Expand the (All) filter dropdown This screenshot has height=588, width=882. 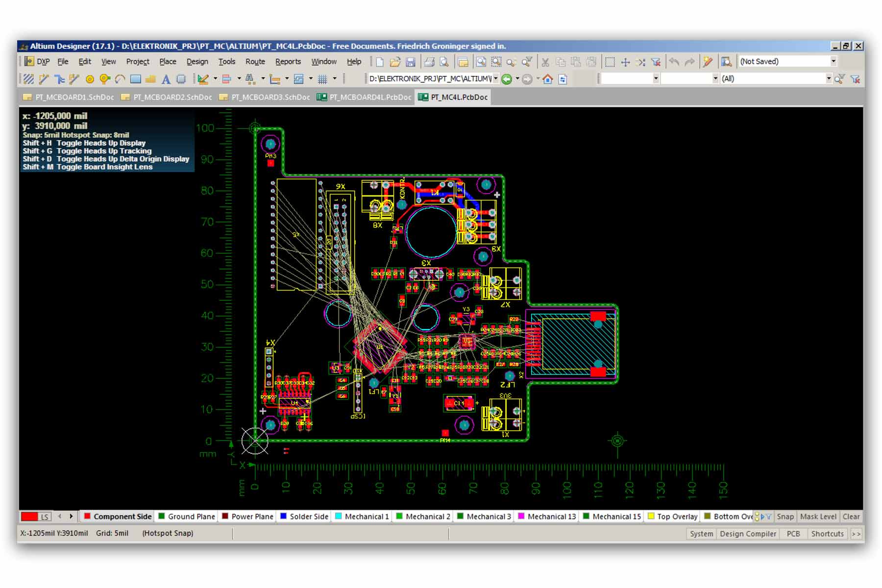click(x=829, y=78)
